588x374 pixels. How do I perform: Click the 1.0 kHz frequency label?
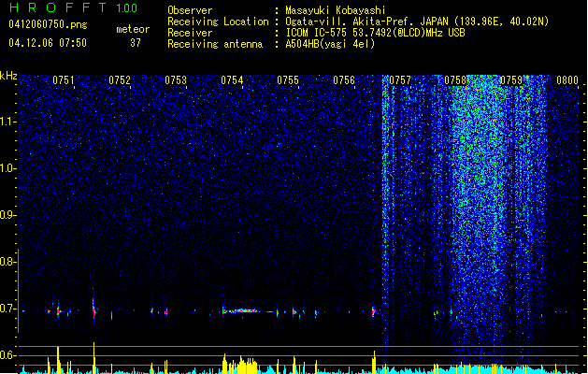pos(8,168)
